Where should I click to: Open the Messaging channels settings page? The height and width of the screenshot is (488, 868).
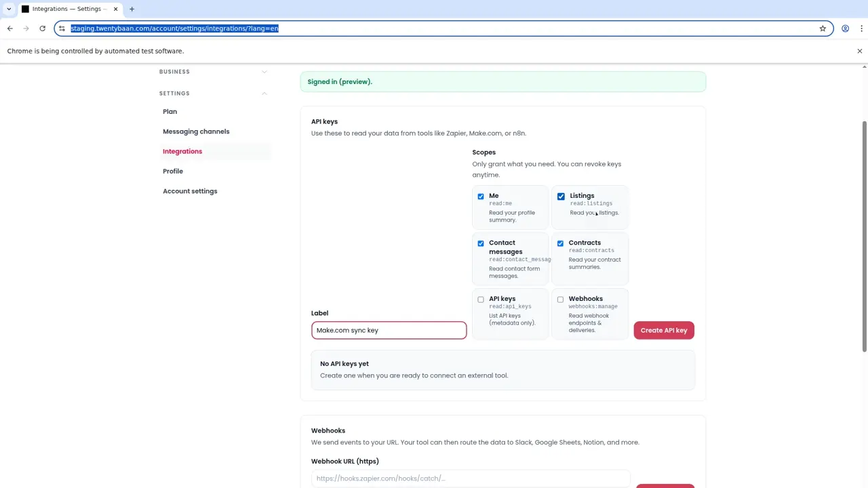point(196,131)
